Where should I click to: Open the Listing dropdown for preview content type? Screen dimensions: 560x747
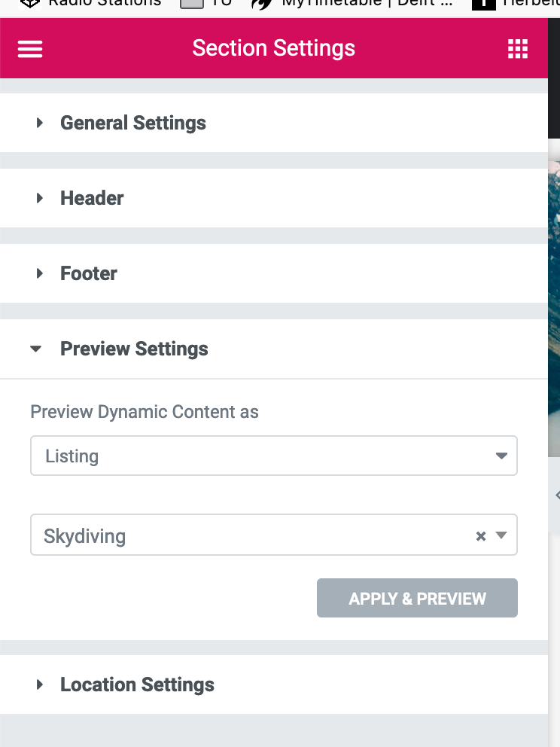click(x=274, y=456)
